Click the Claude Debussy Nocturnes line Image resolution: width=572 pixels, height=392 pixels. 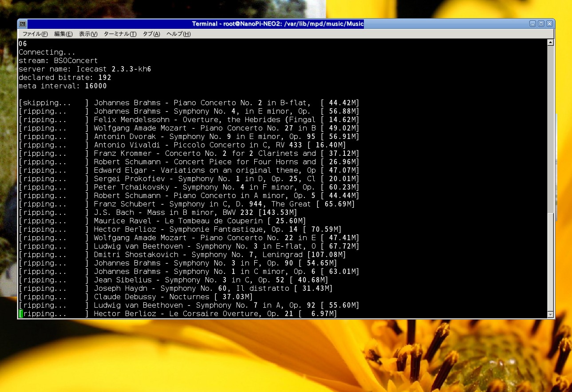point(173,297)
